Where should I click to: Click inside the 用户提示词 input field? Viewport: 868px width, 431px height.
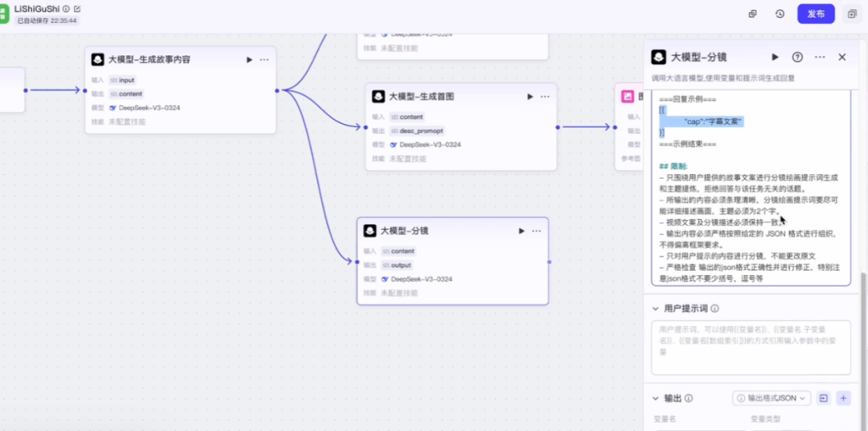(750, 346)
